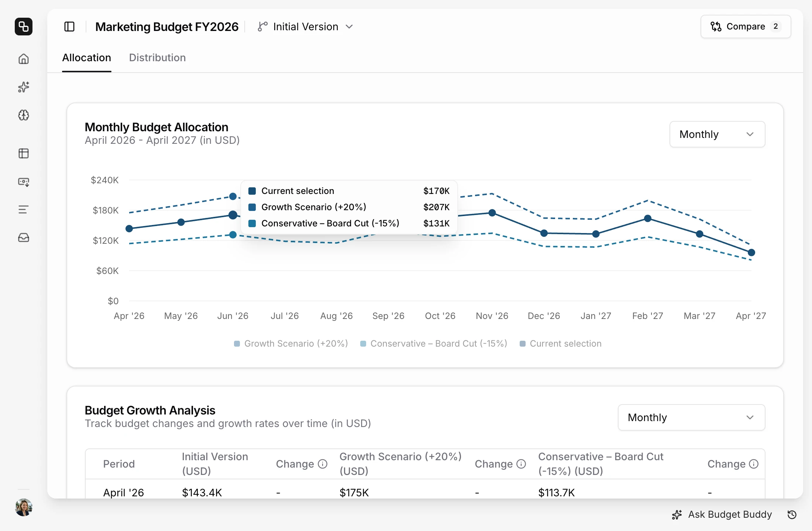The image size is (812, 531).
Task: Click the info icon beside Initial Version Change
Action: 323,464
